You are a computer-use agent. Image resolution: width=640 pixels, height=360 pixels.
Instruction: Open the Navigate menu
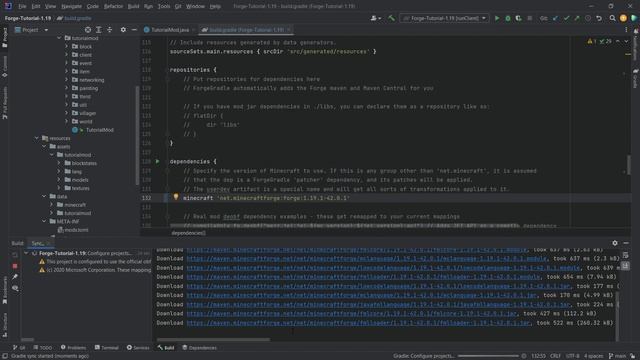point(71,6)
